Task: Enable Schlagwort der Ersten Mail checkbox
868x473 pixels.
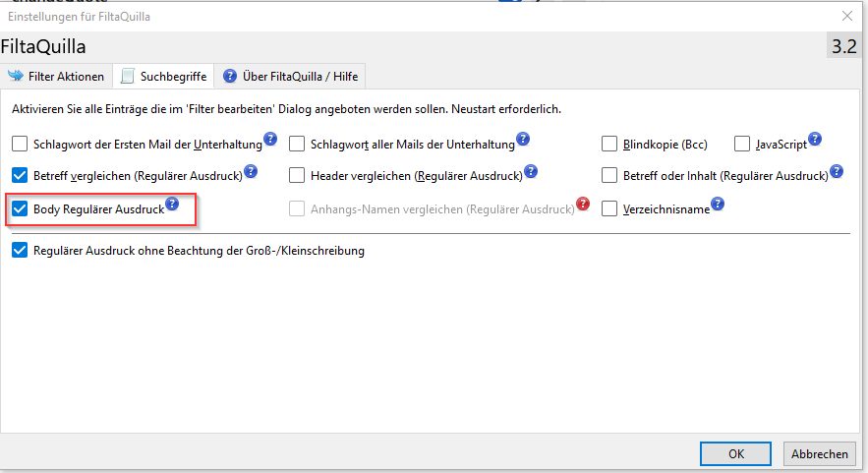Action: 20,144
